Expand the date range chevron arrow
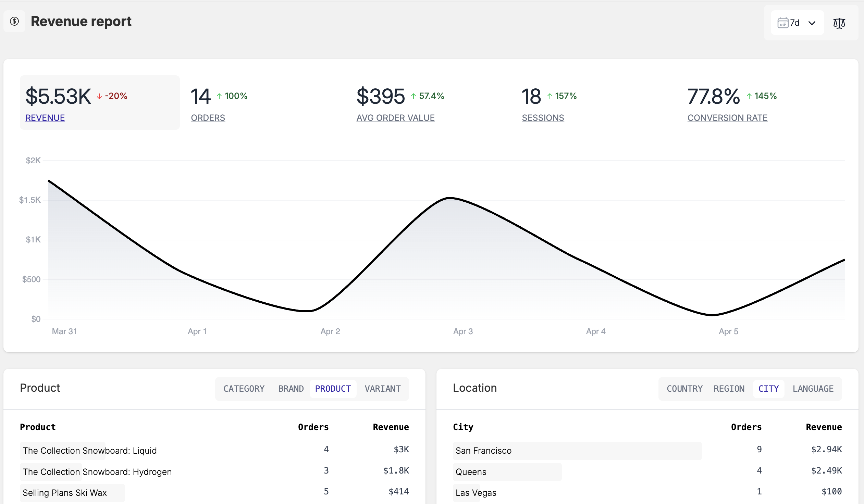 pos(812,23)
